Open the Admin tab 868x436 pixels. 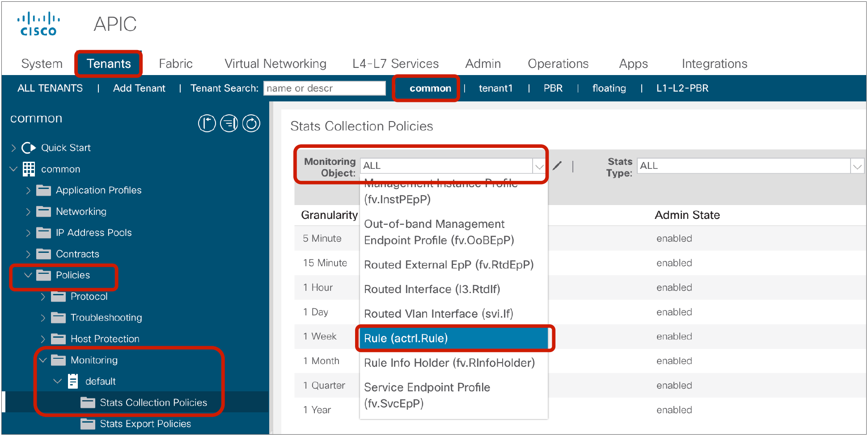coord(483,64)
